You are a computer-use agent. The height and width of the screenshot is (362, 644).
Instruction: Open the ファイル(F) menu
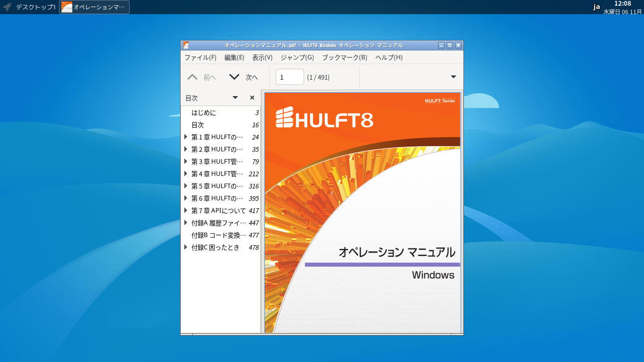point(200,58)
